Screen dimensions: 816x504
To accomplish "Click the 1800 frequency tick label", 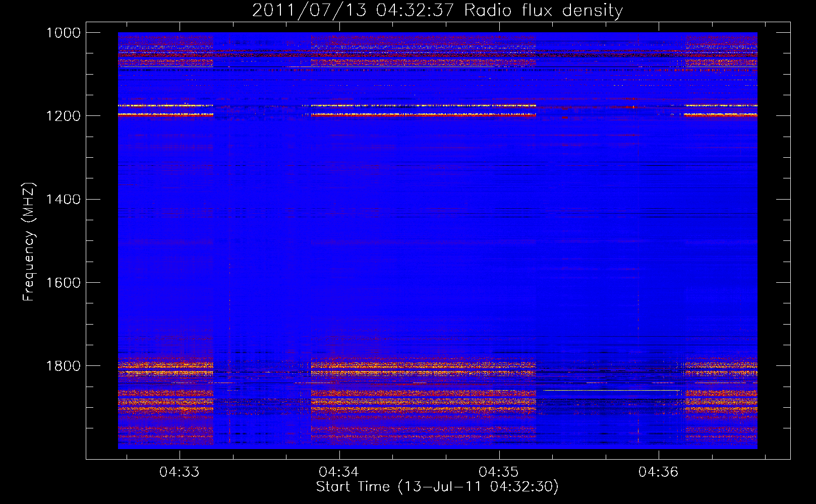I will click(x=63, y=366).
